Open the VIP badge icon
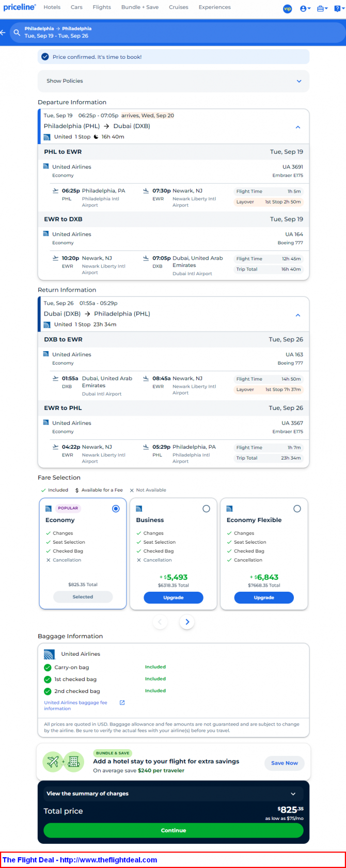 [288, 9]
